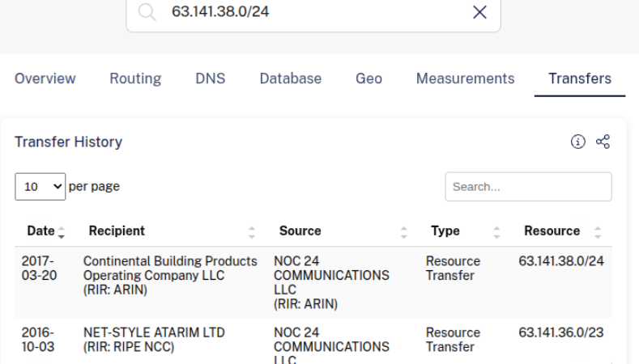Viewport: 639px width, 364px height.
Task: Click the 63.141.38.0/24 main search box
Action: (x=308, y=12)
